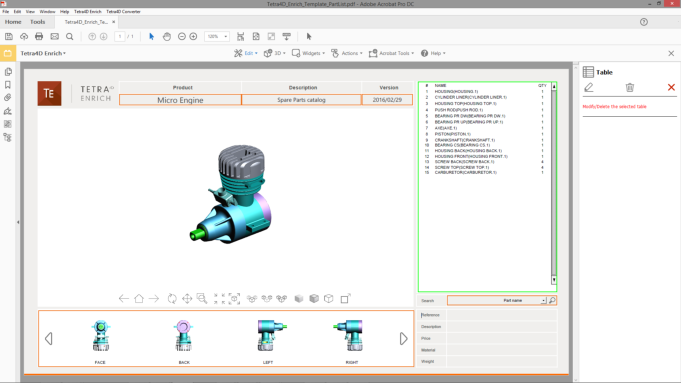Image resolution: width=681 pixels, height=383 pixels.
Task: Select the 3D rotate tool
Action: [x=172, y=298]
